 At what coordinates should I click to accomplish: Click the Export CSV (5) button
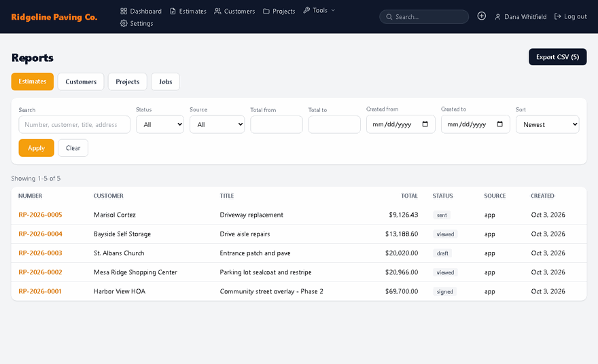(x=558, y=57)
